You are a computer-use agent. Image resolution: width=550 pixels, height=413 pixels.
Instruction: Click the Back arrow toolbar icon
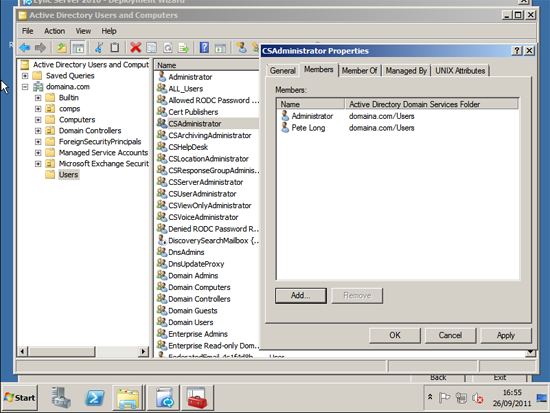pos(25,47)
